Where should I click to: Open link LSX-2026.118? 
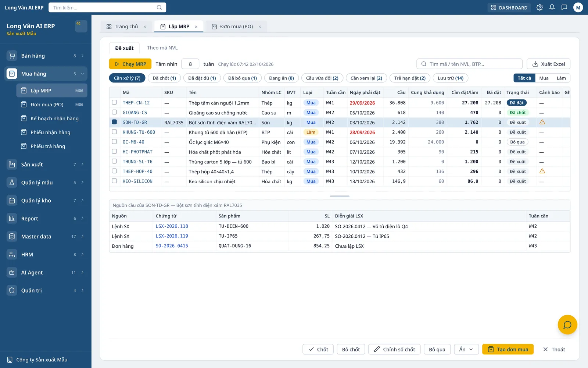point(172,226)
